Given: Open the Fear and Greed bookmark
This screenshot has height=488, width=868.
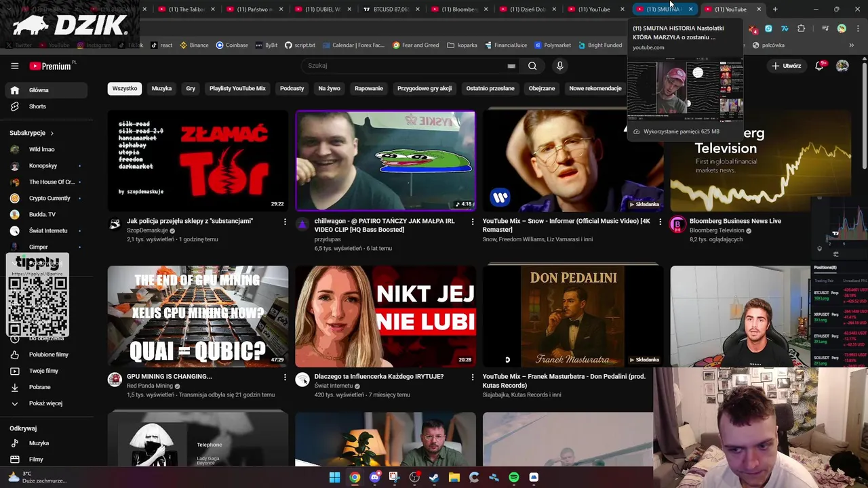Looking at the screenshot, I should (x=415, y=45).
